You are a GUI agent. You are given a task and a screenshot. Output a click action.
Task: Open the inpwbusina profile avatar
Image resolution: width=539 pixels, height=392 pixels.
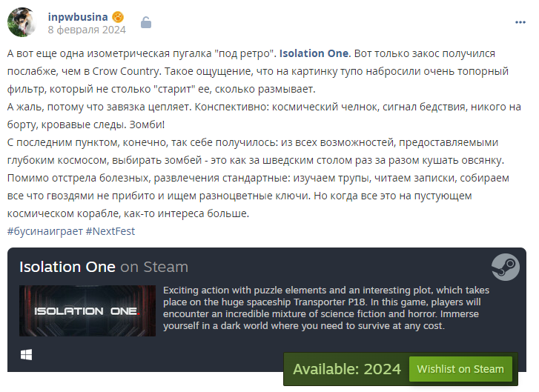pos(22,22)
